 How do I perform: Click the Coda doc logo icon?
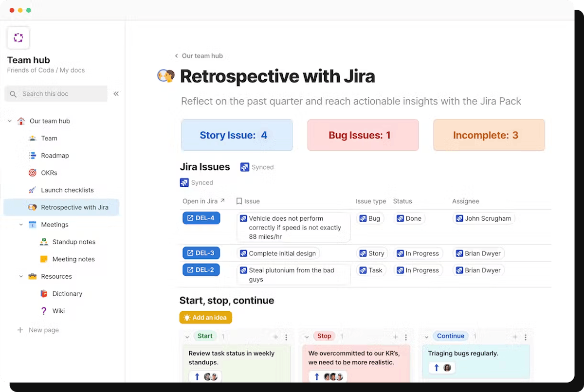pos(18,38)
